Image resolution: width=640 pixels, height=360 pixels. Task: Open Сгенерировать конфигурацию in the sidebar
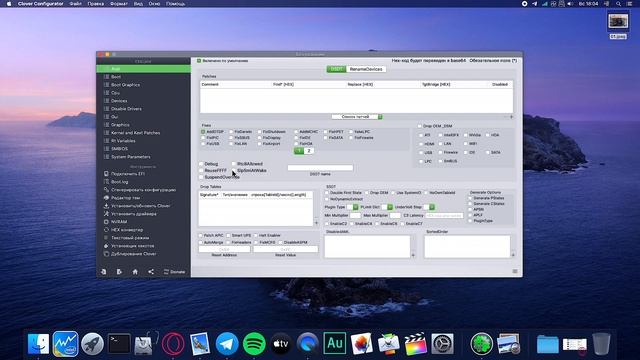pos(143,190)
